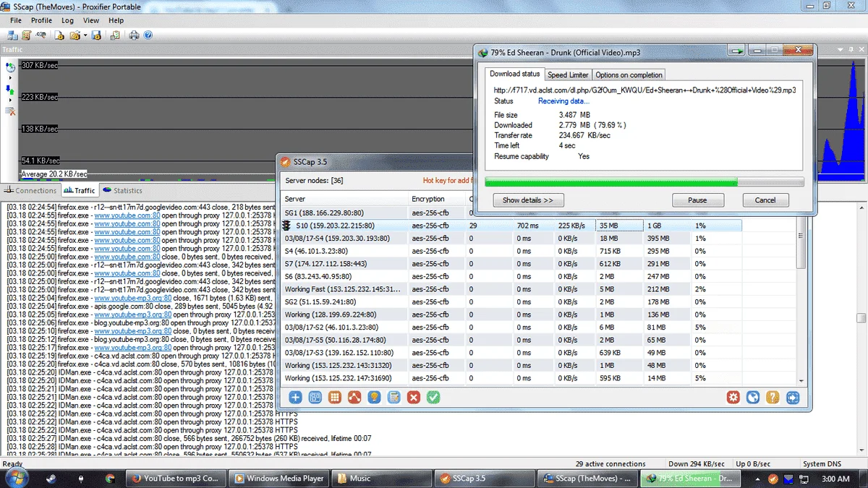The width and height of the screenshot is (868, 488).
Task: Select the Traffic tab
Action: point(79,191)
